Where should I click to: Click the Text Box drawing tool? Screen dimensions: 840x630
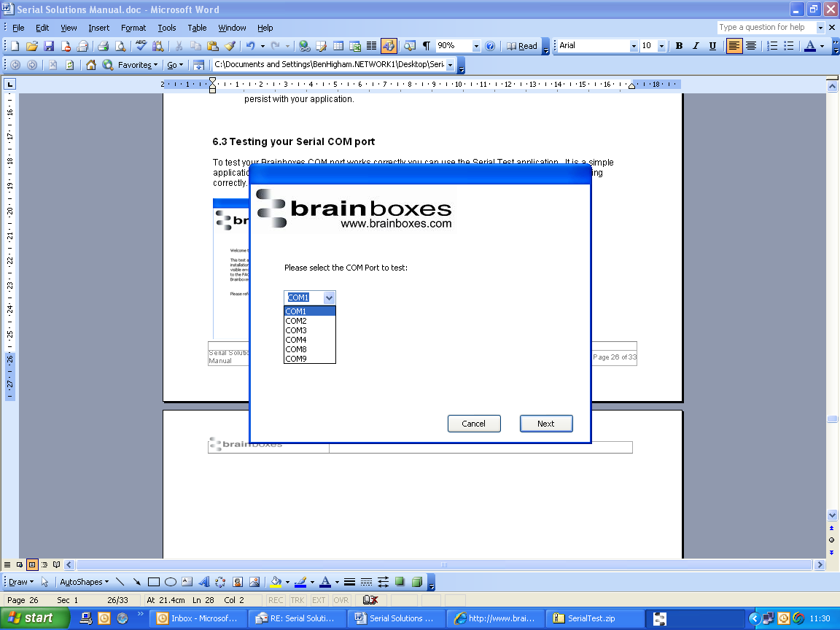tap(187, 582)
